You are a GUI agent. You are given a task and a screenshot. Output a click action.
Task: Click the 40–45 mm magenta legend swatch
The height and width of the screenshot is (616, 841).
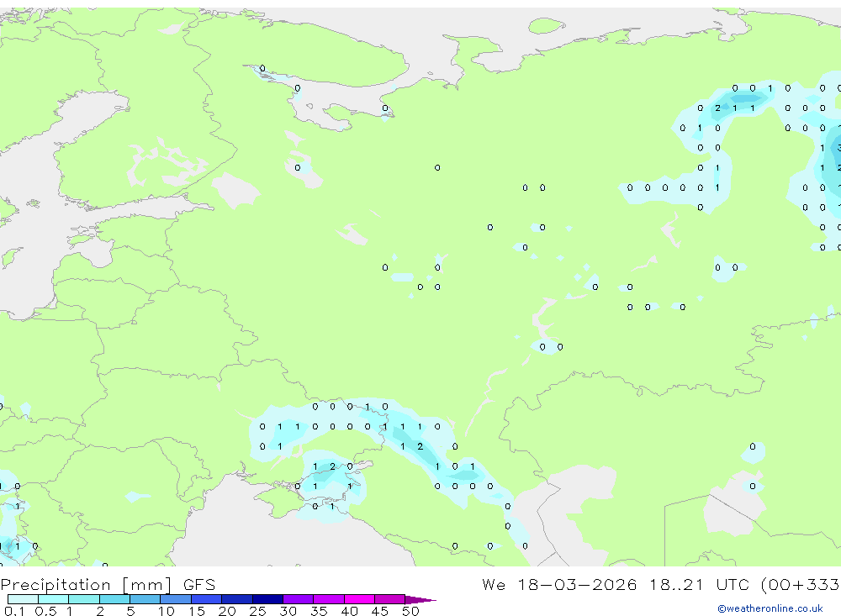pos(359,599)
